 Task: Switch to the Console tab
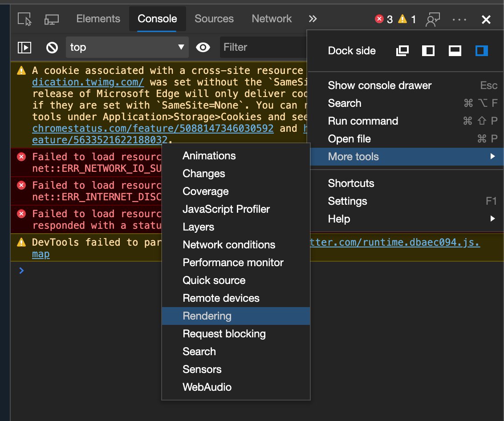coord(157,19)
